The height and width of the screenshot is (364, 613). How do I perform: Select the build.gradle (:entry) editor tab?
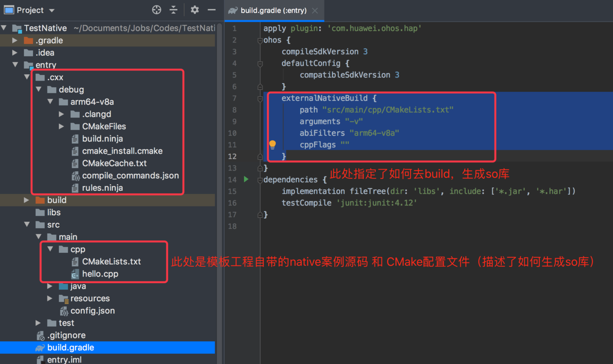(273, 10)
